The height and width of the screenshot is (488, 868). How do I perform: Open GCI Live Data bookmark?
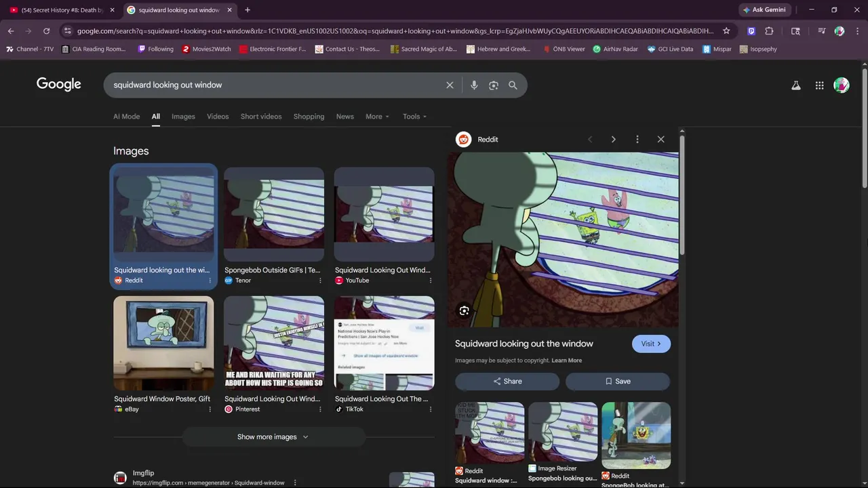point(670,49)
